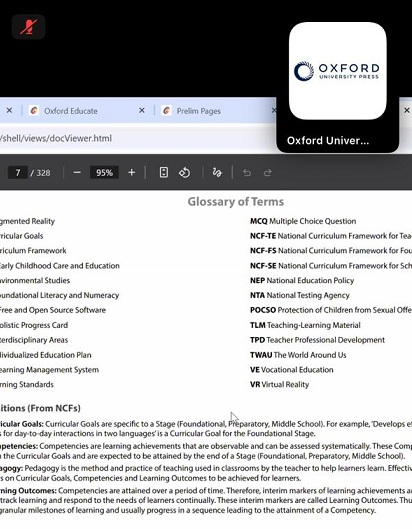Click the undo arrow in toolbar
412x529 pixels.
(x=247, y=173)
